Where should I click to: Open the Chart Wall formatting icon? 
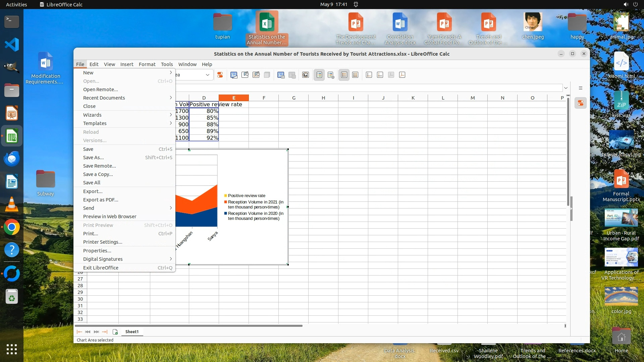256,75
